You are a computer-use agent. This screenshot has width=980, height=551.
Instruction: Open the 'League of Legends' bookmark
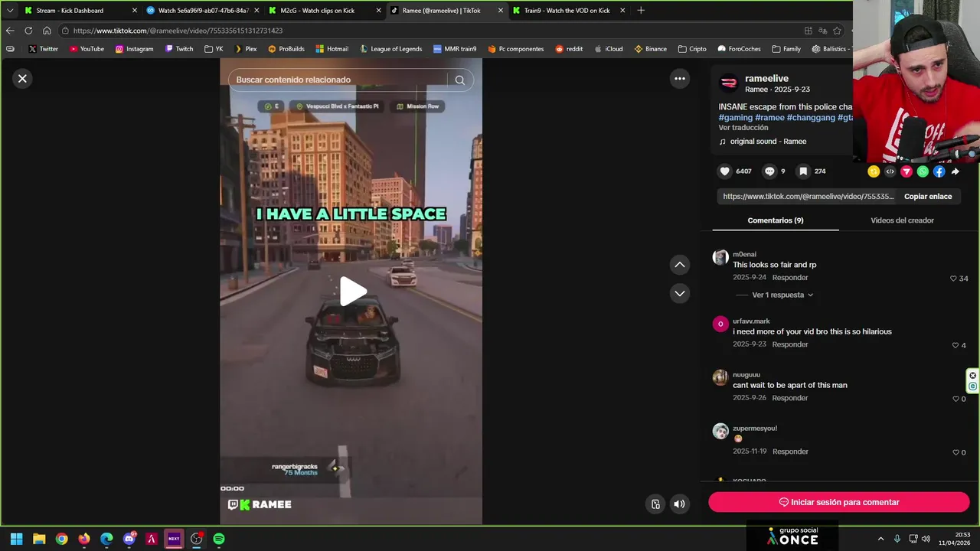[390, 49]
